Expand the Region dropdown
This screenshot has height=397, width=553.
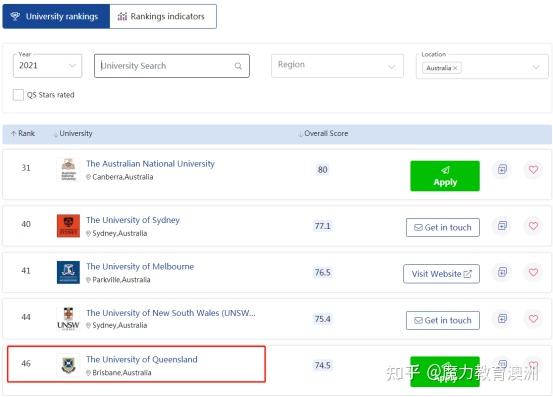point(337,66)
